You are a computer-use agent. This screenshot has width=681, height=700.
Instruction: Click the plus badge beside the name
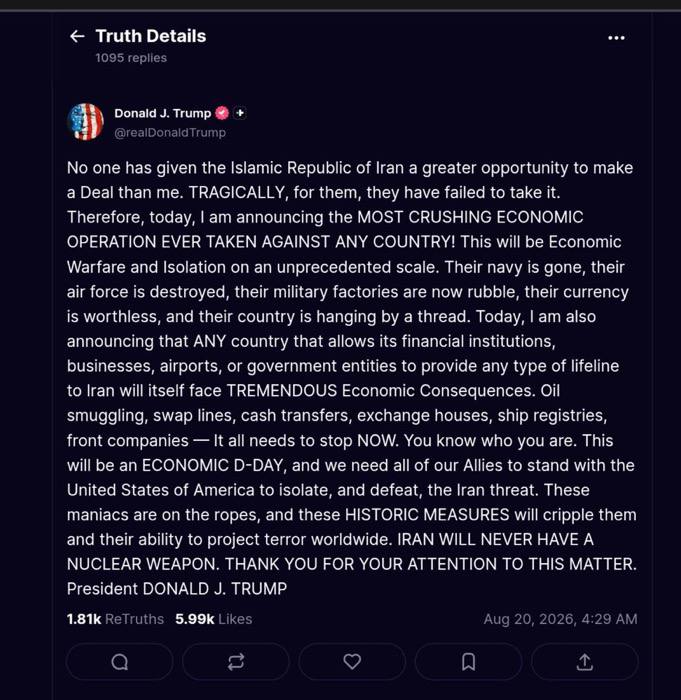click(x=240, y=113)
